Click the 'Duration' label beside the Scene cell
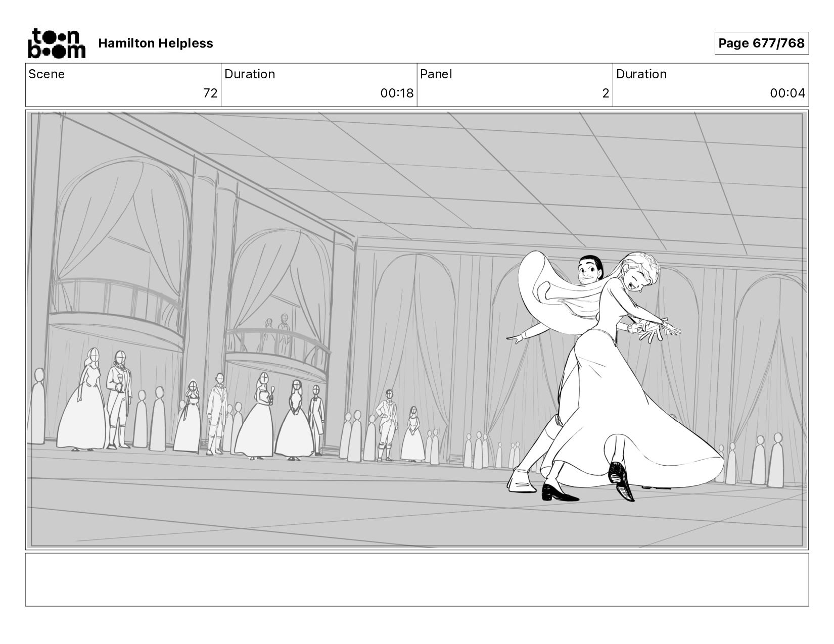This screenshot has height=644, width=834. pyautogui.click(x=250, y=74)
